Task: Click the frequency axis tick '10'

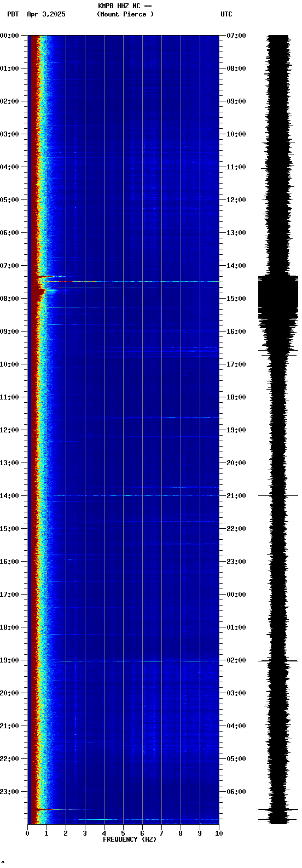Action: pyautogui.click(x=219, y=833)
